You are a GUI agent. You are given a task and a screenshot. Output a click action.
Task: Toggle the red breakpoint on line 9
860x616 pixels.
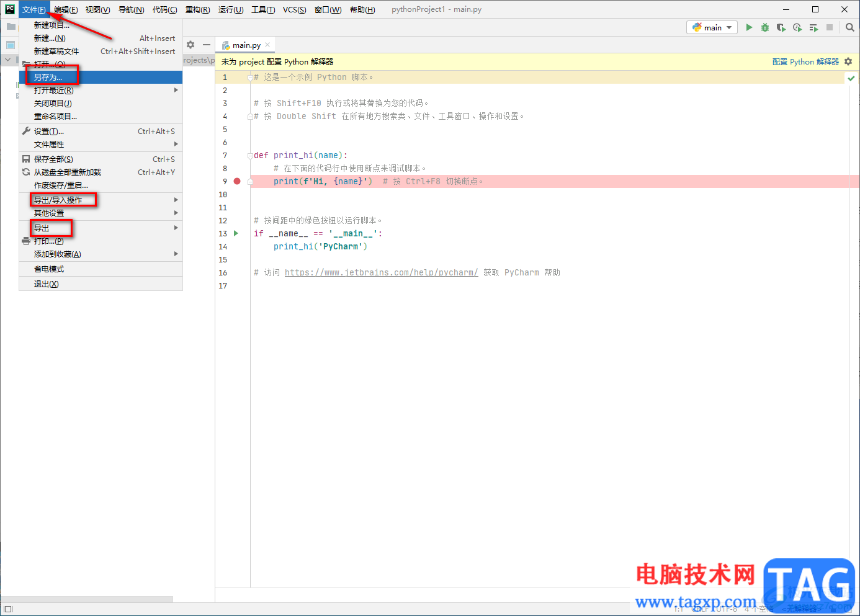[x=237, y=181]
